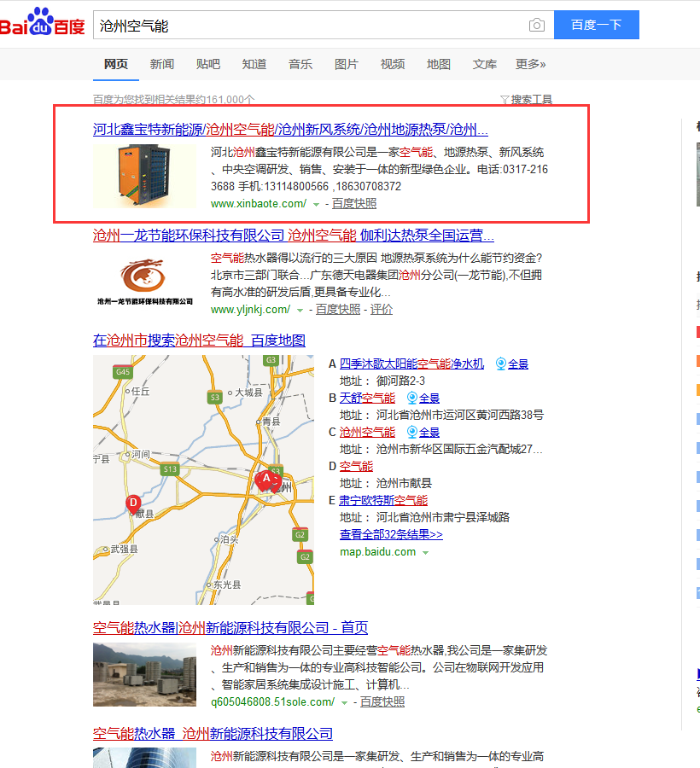The width and height of the screenshot is (700, 768).
Task: Visit the q605046808.51sole.com/ link
Action: (273, 702)
